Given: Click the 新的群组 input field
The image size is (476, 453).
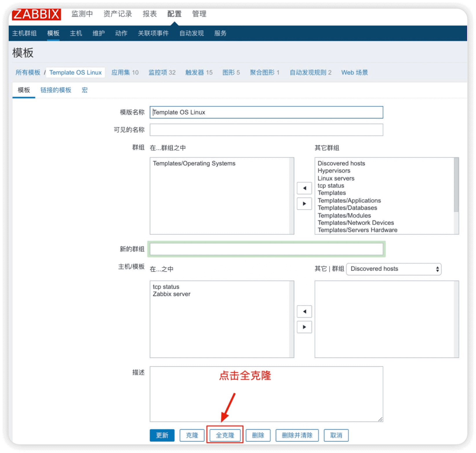Looking at the screenshot, I should pos(266,249).
